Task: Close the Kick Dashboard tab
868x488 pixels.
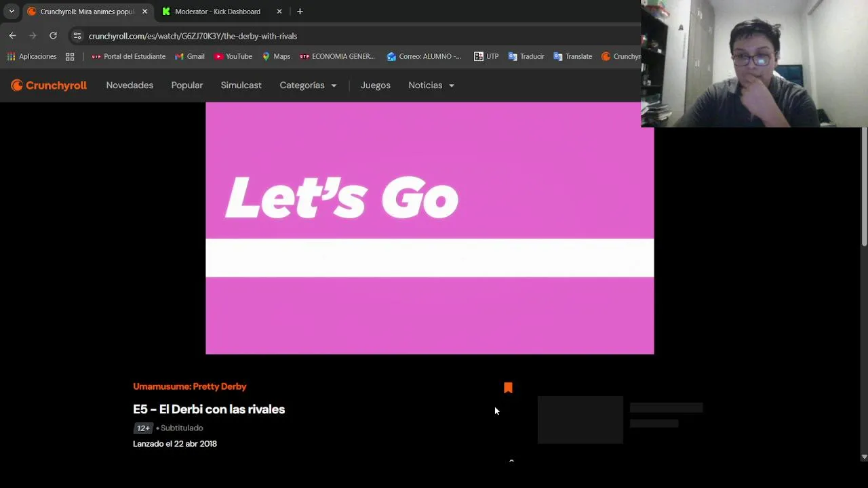Action: pyautogui.click(x=279, y=12)
